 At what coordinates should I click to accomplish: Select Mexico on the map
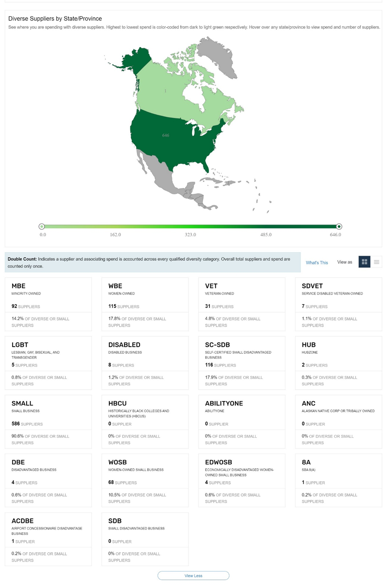coord(163,174)
